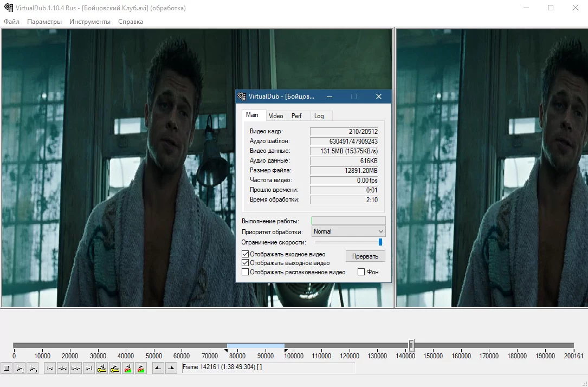This screenshot has width=588, height=387.
Task: Seek to previous scene change
Action: pyautogui.click(x=128, y=369)
